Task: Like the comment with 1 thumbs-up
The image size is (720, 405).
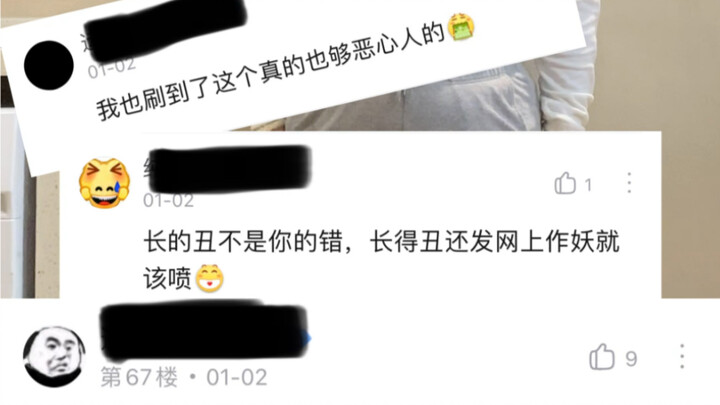Action: pyautogui.click(x=565, y=183)
